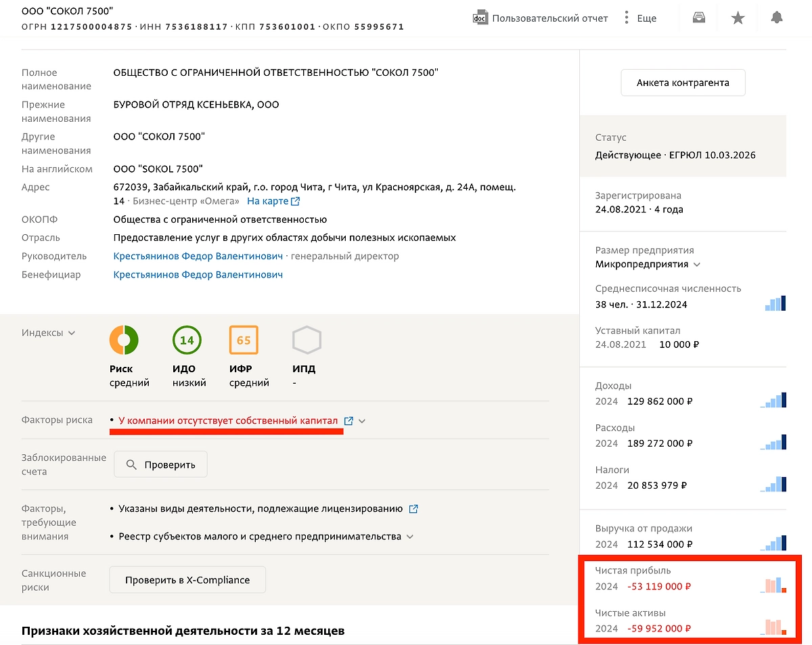Viewport: 812px width, 645px height.
Task: Open notifications via bell icon
Action: pyautogui.click(x=777, y=17)
